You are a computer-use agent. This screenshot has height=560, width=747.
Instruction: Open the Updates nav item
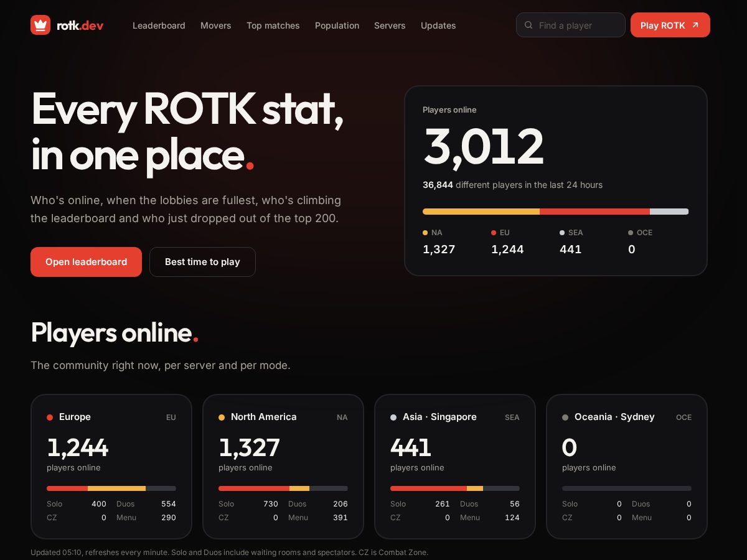click(438, 26)
